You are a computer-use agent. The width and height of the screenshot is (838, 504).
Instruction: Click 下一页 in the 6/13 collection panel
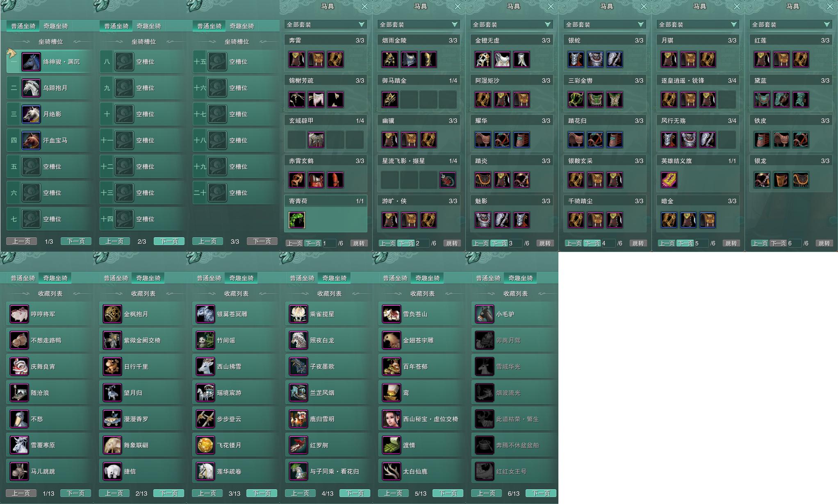coord(541,493)
